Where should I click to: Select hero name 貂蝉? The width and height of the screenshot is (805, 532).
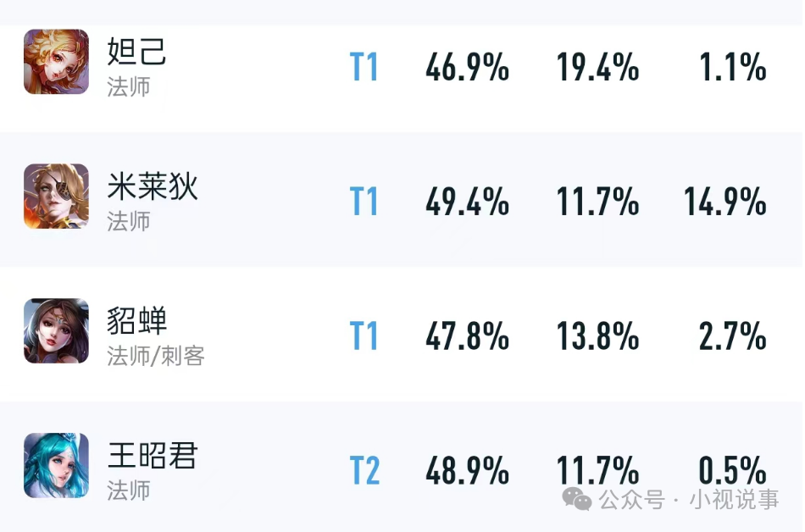(x=136, y=320)
